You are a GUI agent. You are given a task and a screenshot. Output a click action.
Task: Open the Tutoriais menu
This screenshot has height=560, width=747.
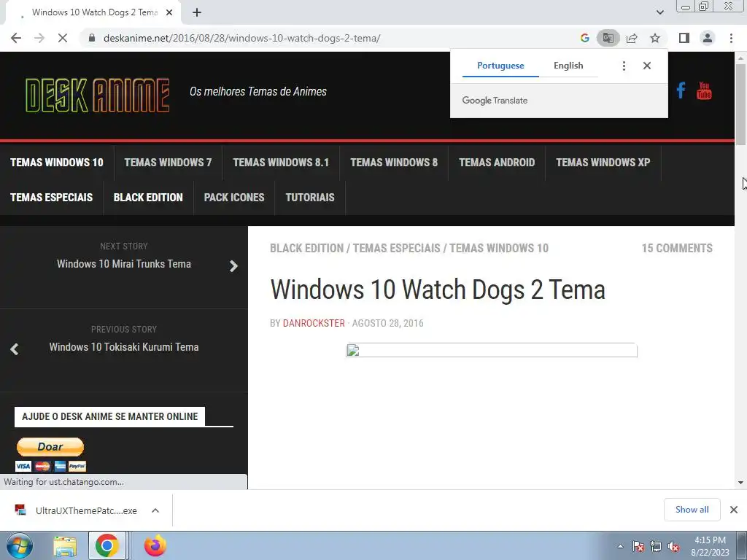309,198
